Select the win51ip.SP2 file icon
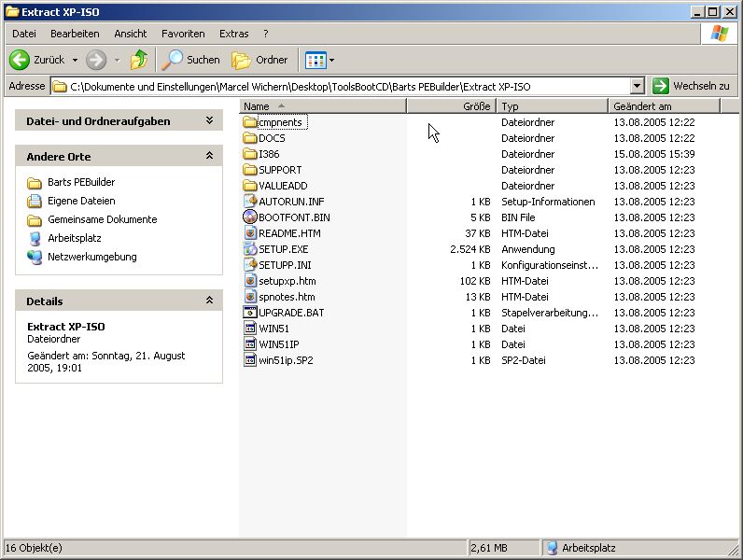743x560 pixels. [x=250, y=360]
